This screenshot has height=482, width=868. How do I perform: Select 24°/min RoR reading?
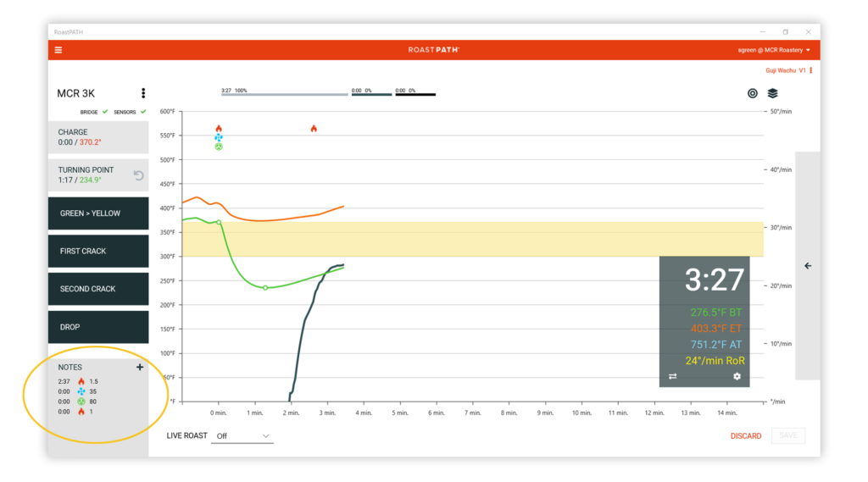point(715,361)
